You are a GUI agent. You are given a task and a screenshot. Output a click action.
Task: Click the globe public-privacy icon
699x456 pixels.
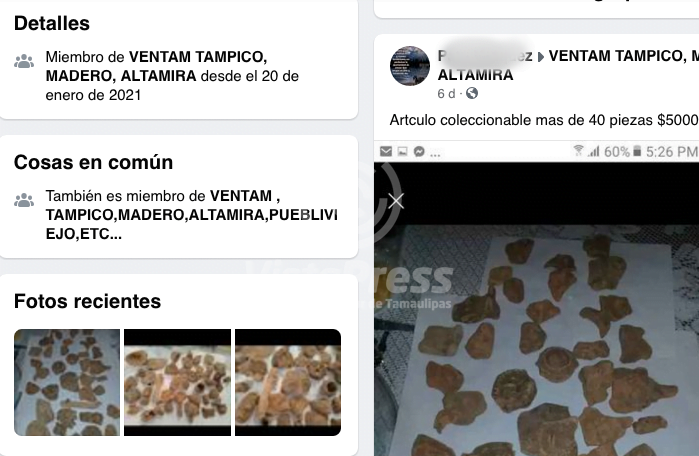[472, 93]
